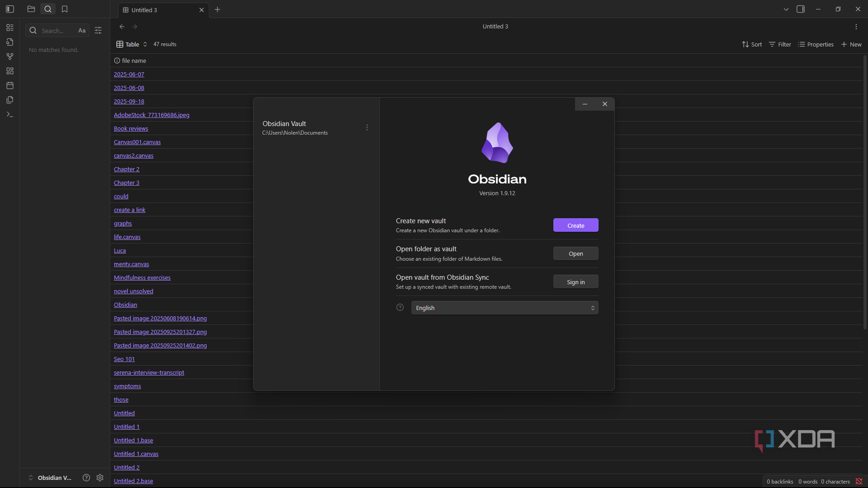Click the 0 words status item
868x488 pixels.
tap(808, 481)
